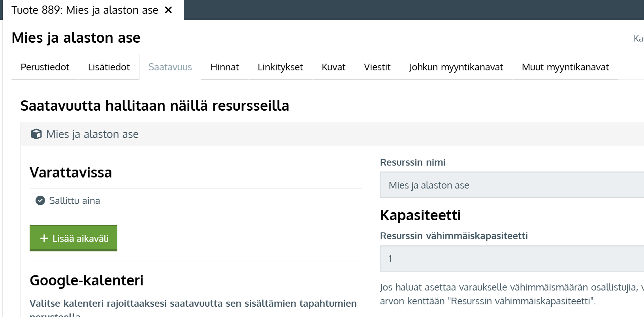This screenshot has width=644, height=317.
Task: Select the Saatavuus tab
Action: (170, 67)
